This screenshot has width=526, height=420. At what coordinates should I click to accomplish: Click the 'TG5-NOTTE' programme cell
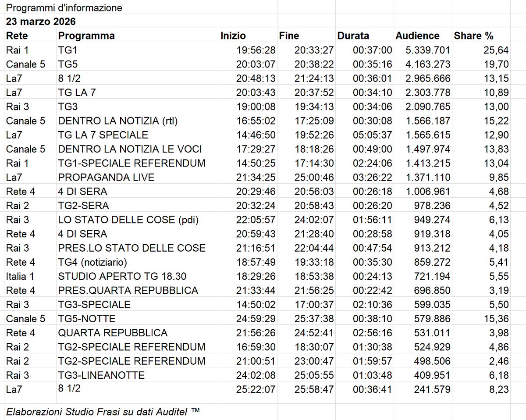coord(87,318)
